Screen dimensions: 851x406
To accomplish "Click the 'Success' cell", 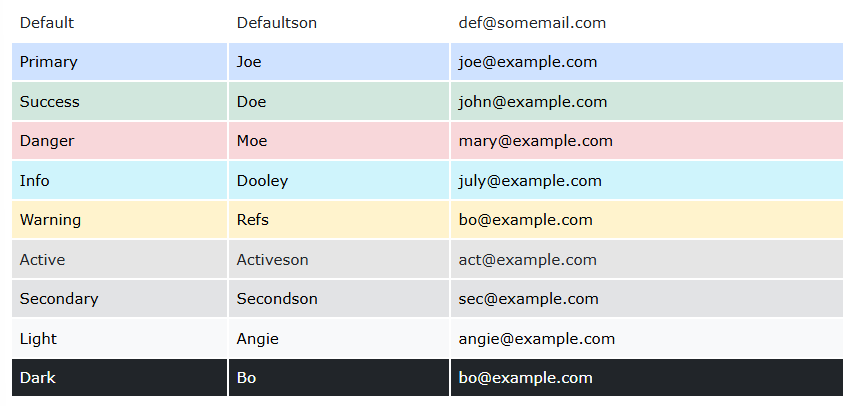I will coord(119,102).
